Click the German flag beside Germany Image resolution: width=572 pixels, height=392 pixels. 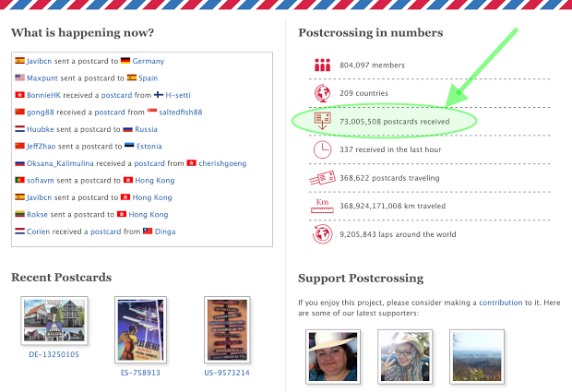click(125, 61)
